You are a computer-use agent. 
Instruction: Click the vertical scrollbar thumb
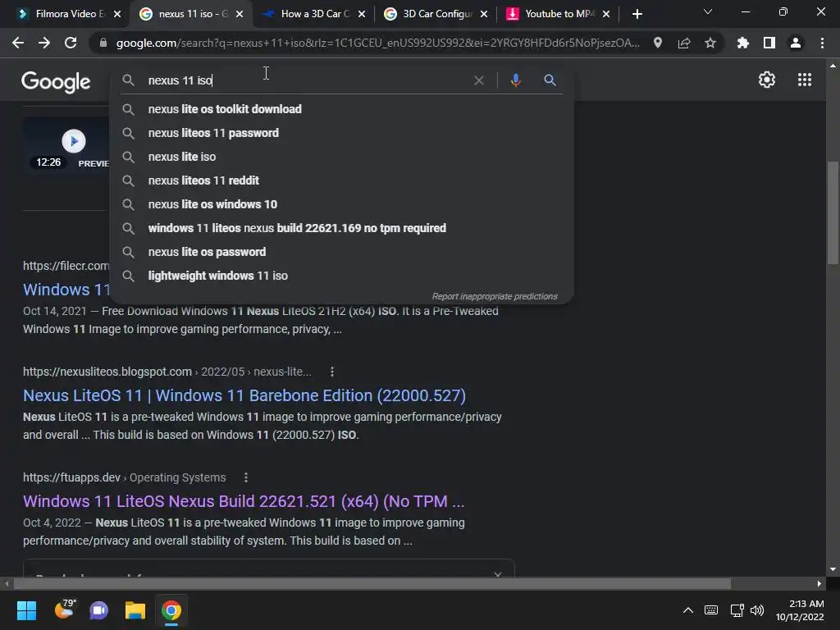[x=833, y=212]
